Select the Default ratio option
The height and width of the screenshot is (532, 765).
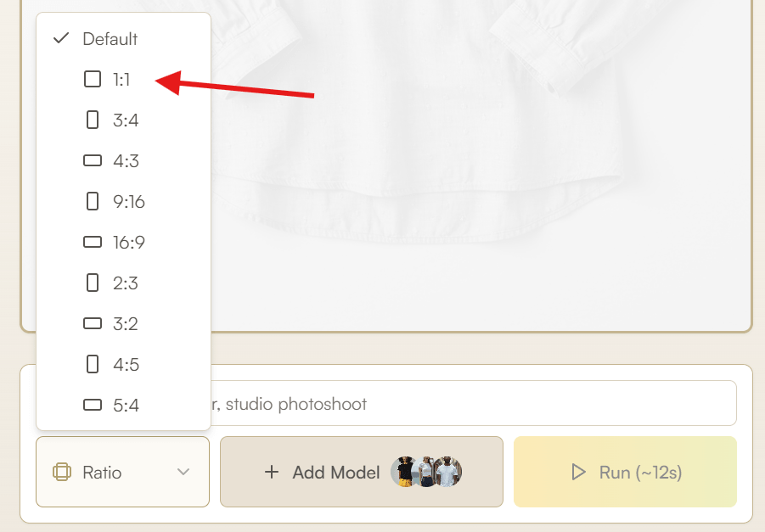coord(110,39)
